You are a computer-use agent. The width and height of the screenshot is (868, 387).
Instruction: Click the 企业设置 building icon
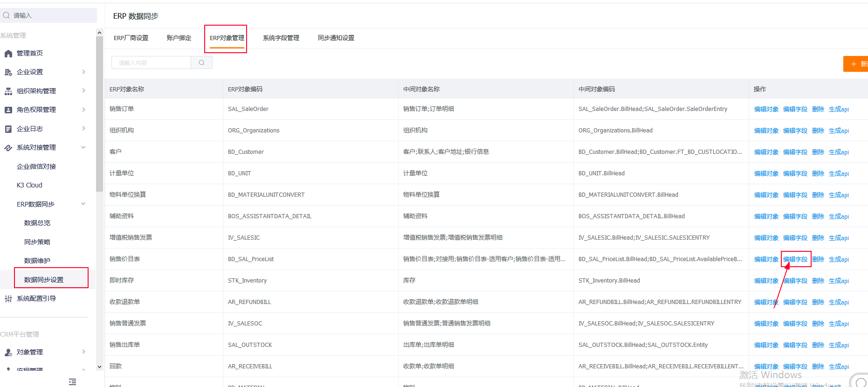(x=8, y=72)
